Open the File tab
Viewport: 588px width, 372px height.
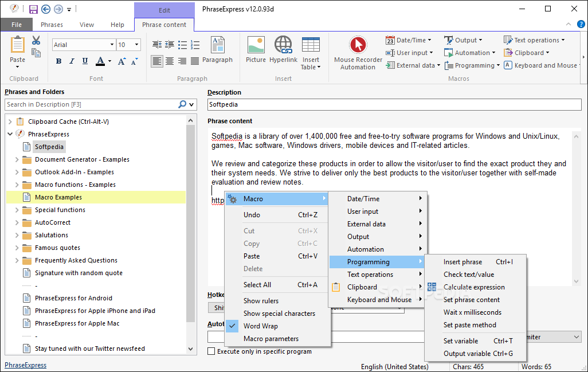[17, 25]
